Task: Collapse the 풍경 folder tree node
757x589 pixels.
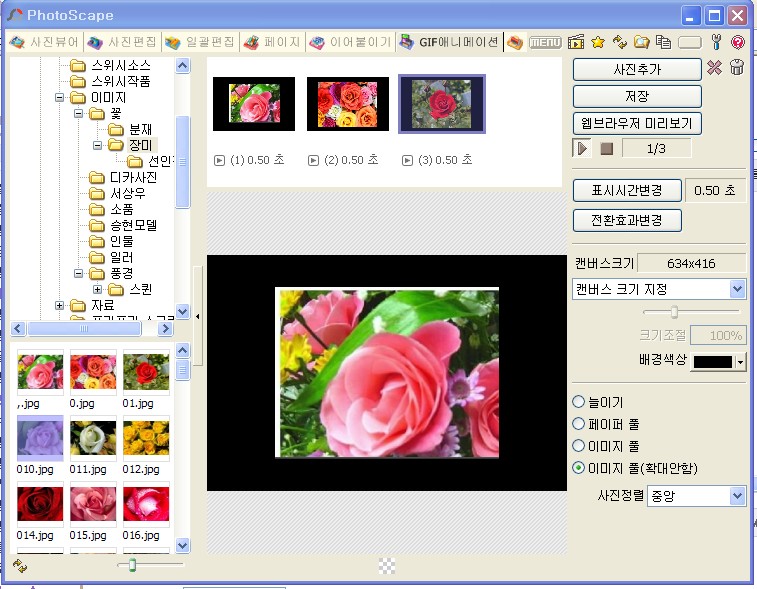Action: (79, 273)
